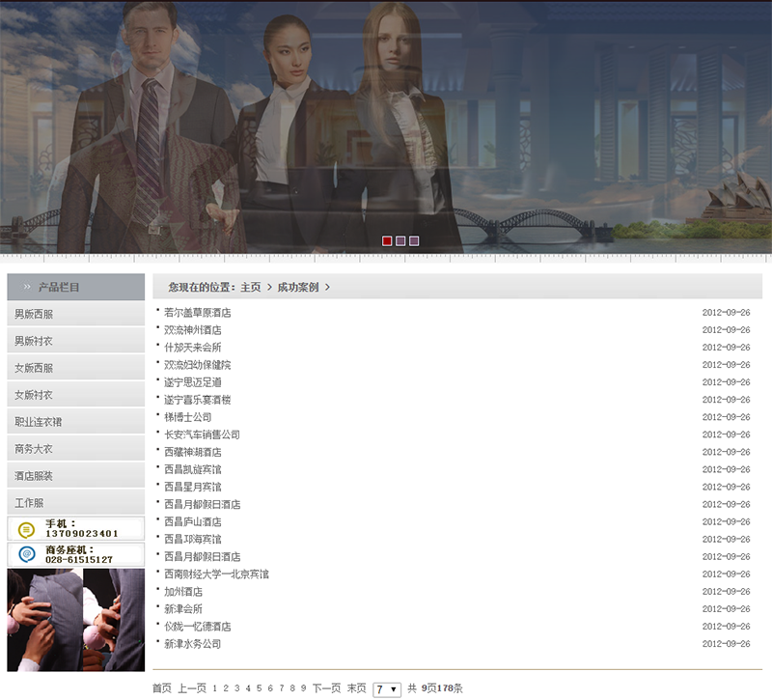Viewport: 772px width, 700px height.
Task: Select 酒店服装 in the product sidebar
Action: pyautogui.click(x=35, y=477)
